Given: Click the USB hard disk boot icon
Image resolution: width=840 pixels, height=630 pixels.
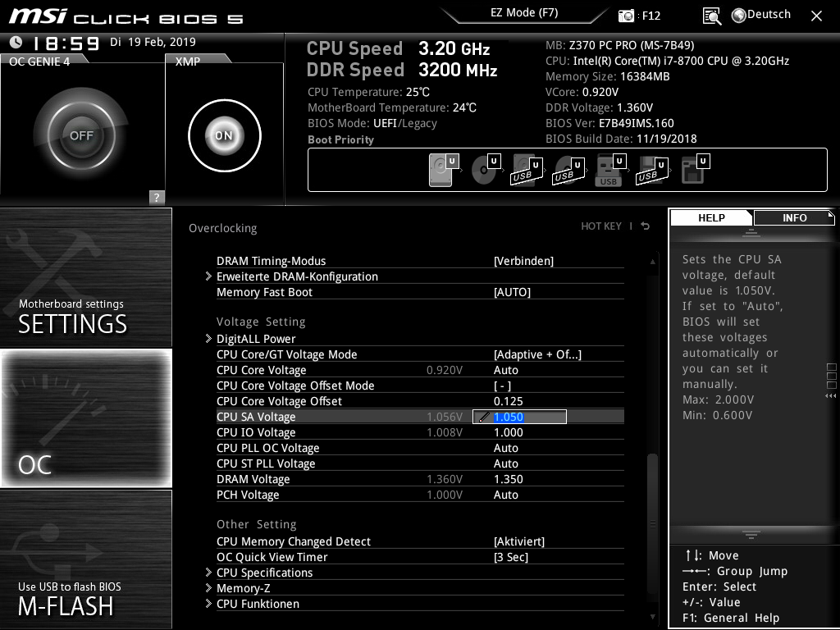Looking at the screenshot, I should [x=527, y=171].
